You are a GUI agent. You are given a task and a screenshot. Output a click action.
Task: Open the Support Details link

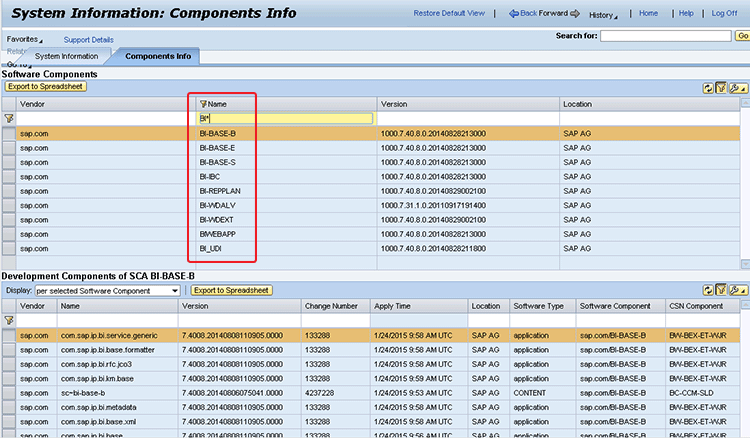(x=88, y=39)
